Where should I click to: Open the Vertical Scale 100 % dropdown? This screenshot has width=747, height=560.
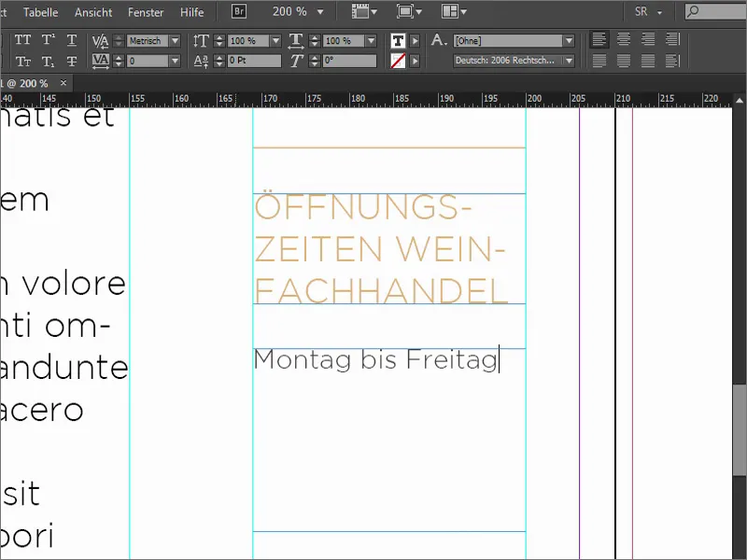[275, 41]
